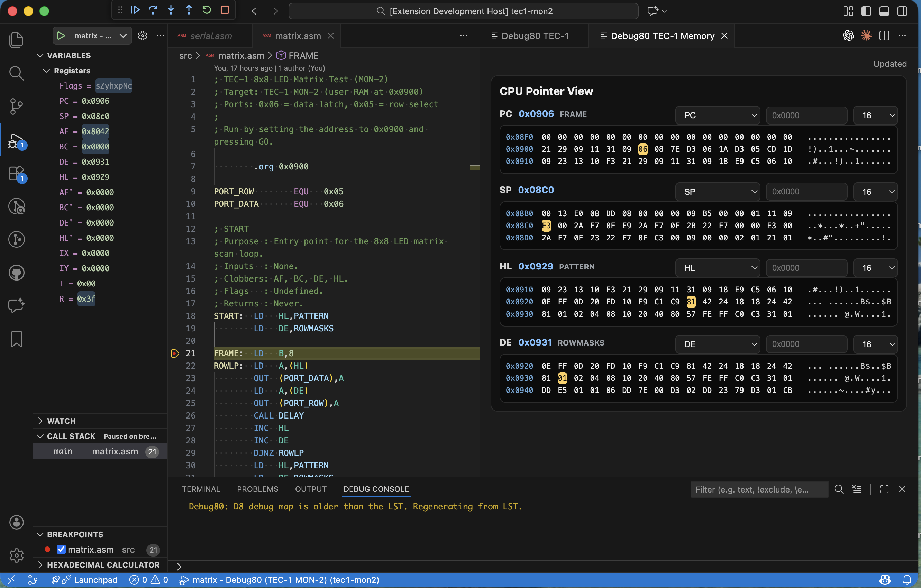
Task: Switch to the serial.asm editor tab
Action: tap(211, 36)
